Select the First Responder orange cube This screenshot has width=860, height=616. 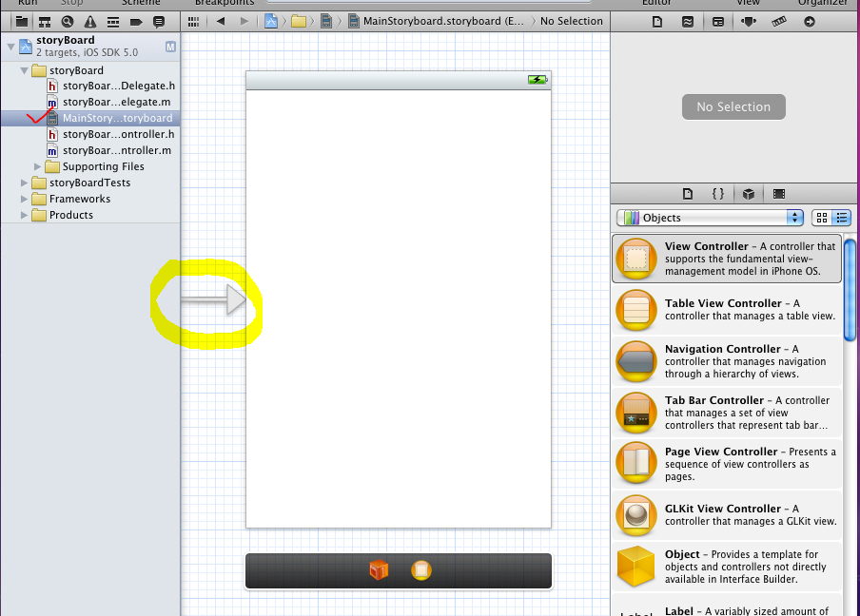[379, 570]
